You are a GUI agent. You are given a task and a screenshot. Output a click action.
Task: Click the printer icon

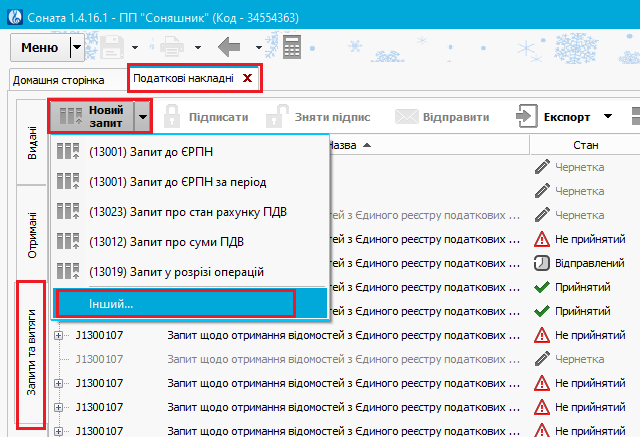coord(171,47)
